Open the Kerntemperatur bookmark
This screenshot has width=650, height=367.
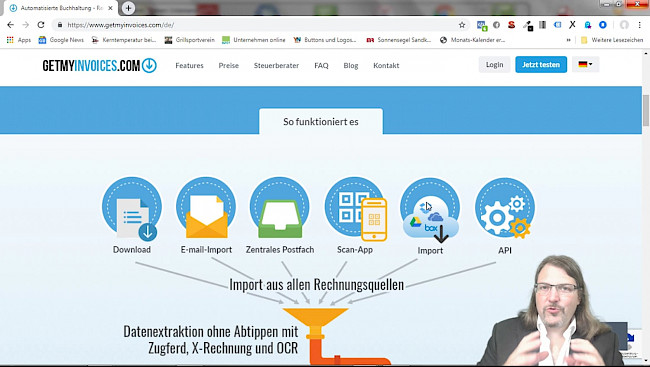124,40
